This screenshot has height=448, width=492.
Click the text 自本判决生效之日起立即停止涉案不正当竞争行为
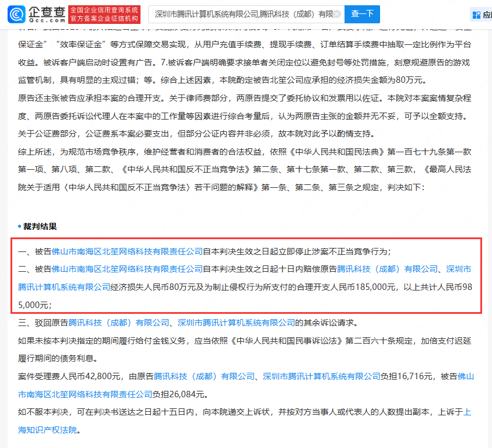tap(295, 251)
